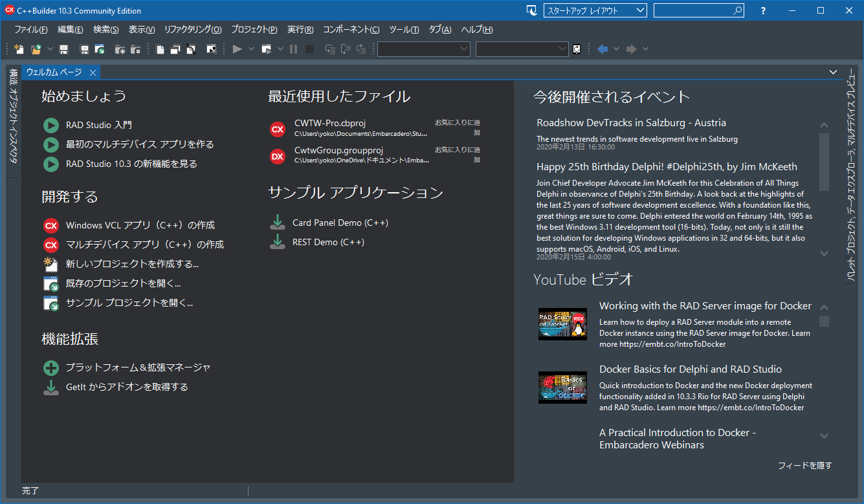This screenshot has width=864, height=504.
Task: Click RAD Studio 入門 link
Action: (99, 125)
